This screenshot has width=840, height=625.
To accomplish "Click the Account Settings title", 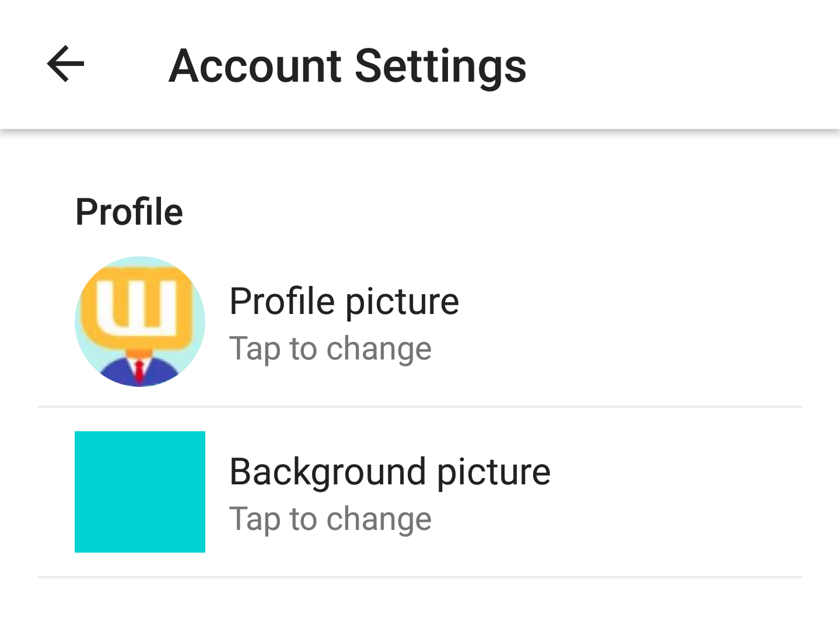I will 348,66.
